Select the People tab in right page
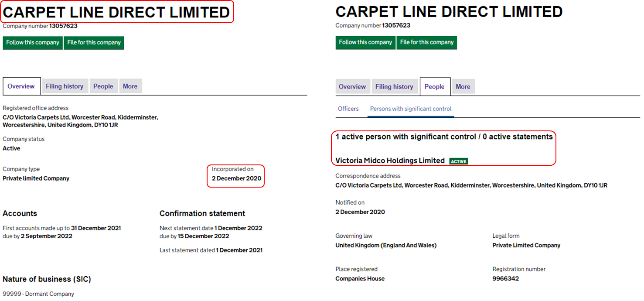 click(x=434, y=87)
